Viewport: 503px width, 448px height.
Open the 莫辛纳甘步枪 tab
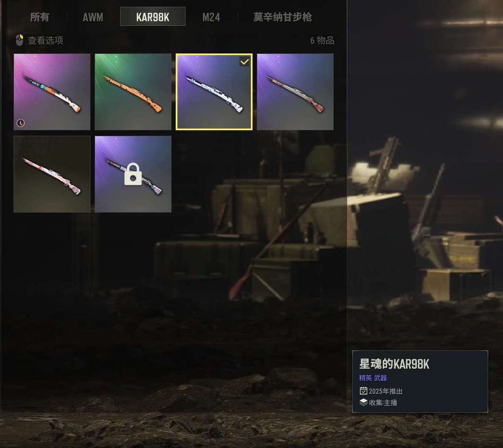(x=282, y=17)
